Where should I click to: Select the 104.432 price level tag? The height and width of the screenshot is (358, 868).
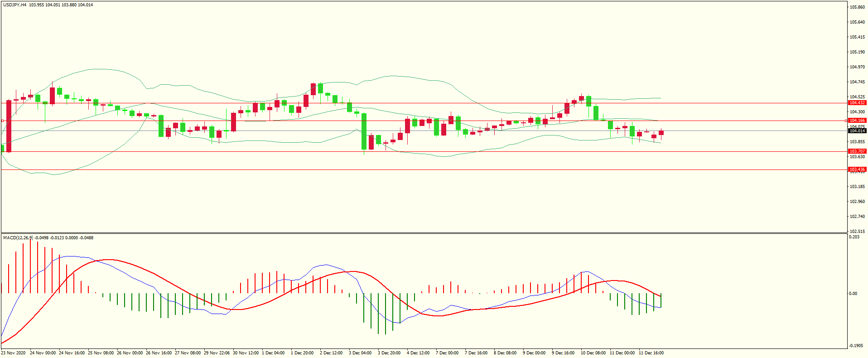[857, 103]
